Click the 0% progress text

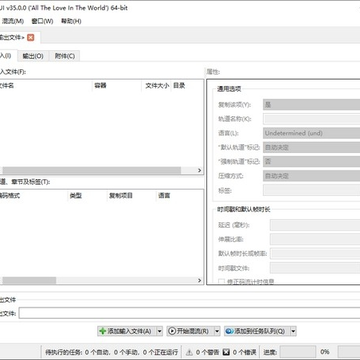click(x=325, y=352)
